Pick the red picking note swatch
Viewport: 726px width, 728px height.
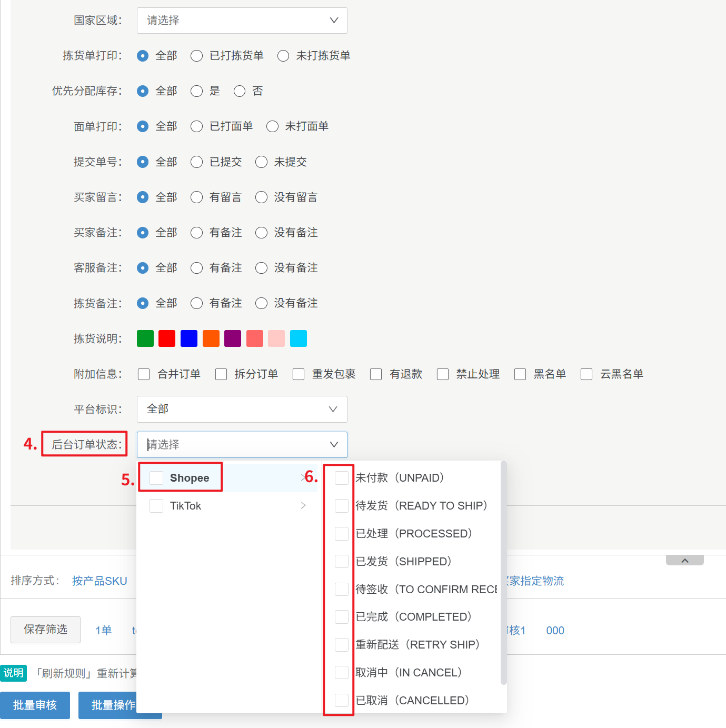[x=167, y=338]
